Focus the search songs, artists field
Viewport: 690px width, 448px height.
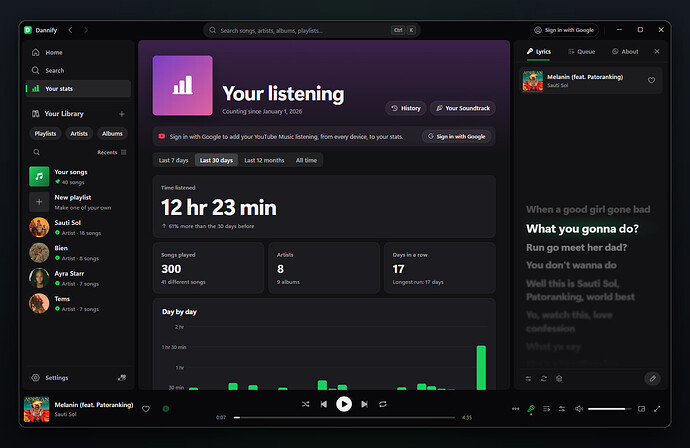click(312, 30)
